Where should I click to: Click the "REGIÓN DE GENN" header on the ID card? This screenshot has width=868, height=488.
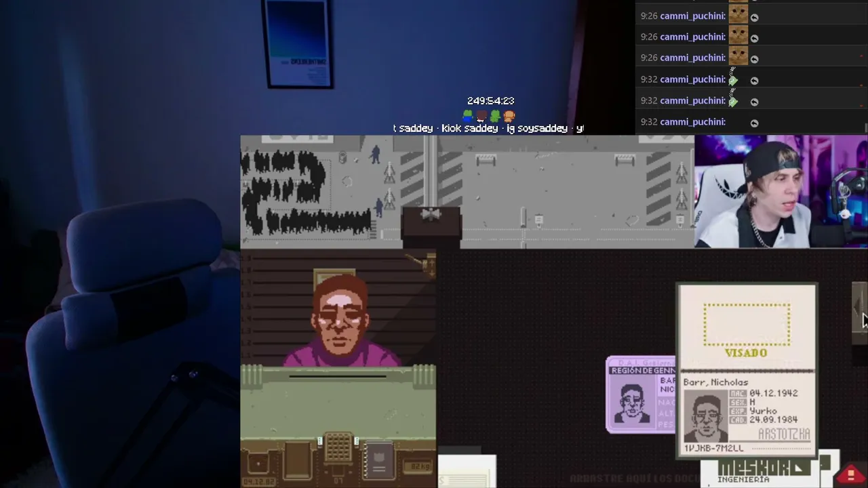[x=642, y=371]
